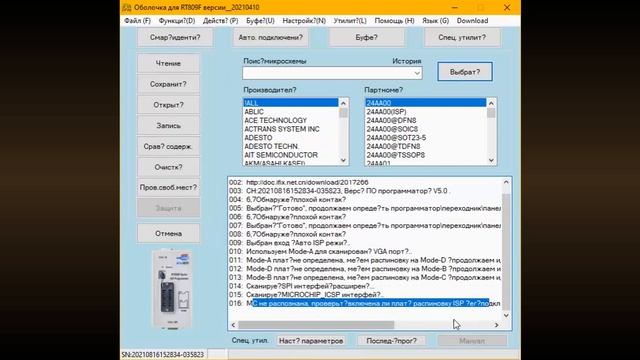
Task: Select part number 24AA00@DFN8
Action: tap(426, 120)
